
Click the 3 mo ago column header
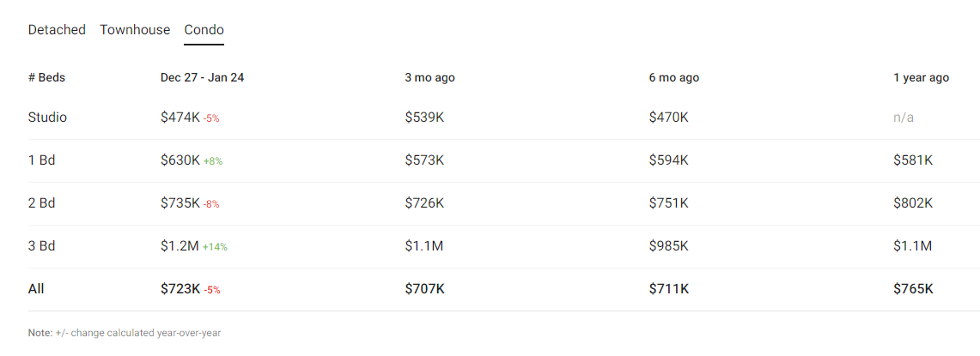click(429, 78)
